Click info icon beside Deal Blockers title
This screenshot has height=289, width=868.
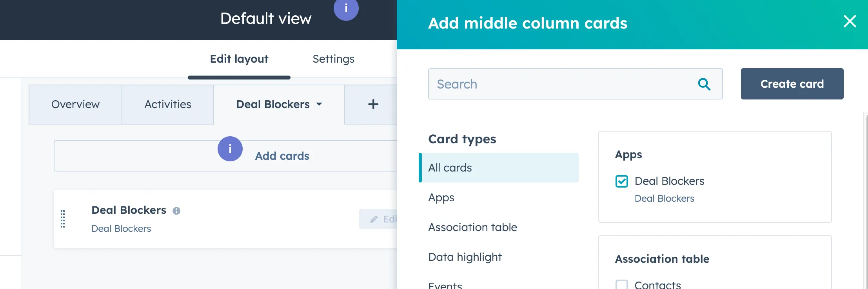(x=177, y=211)
